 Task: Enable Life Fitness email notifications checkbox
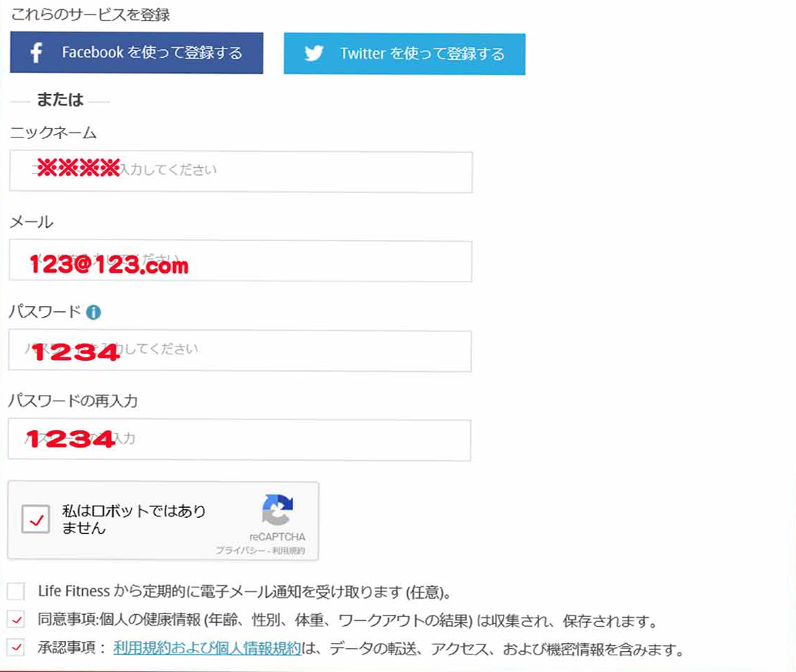coord(16,592)
